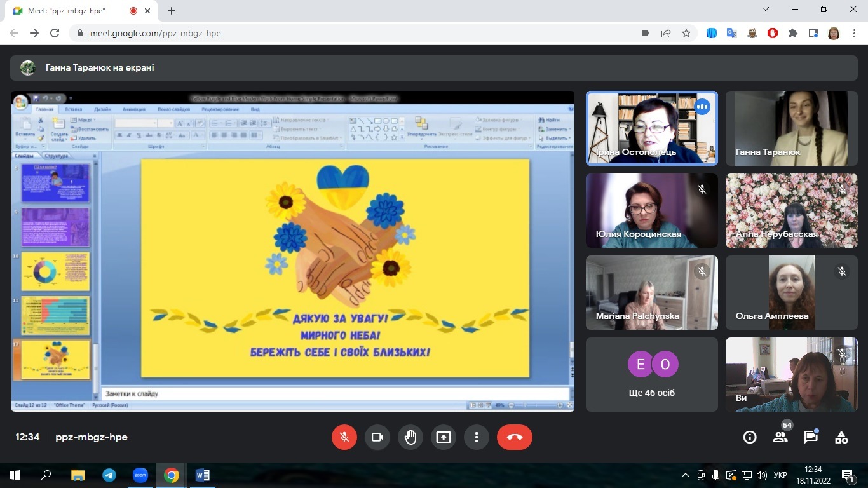
Task: Open a new Chrome tab
Action: click(x=172, y=11)
